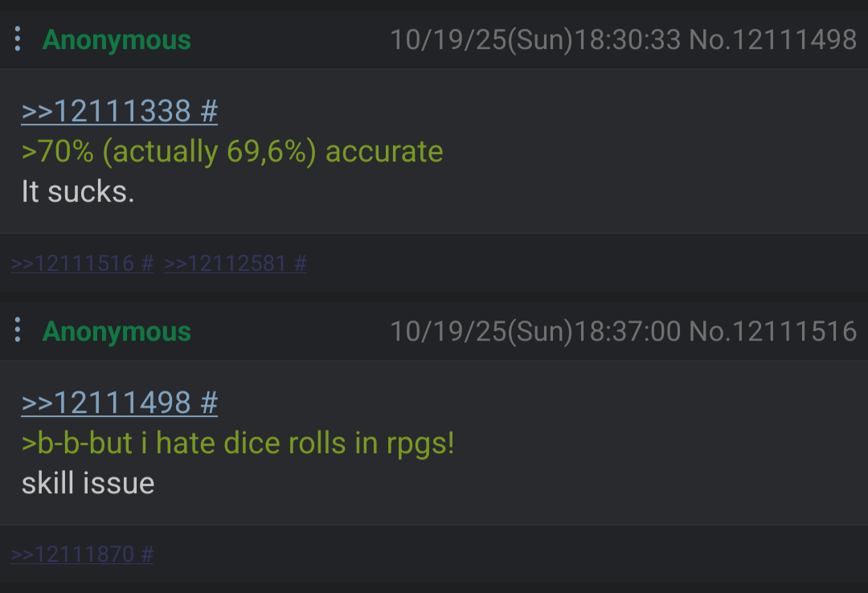Click timestamp 10/19/25(Sun)18:37:00

point(535,331)
